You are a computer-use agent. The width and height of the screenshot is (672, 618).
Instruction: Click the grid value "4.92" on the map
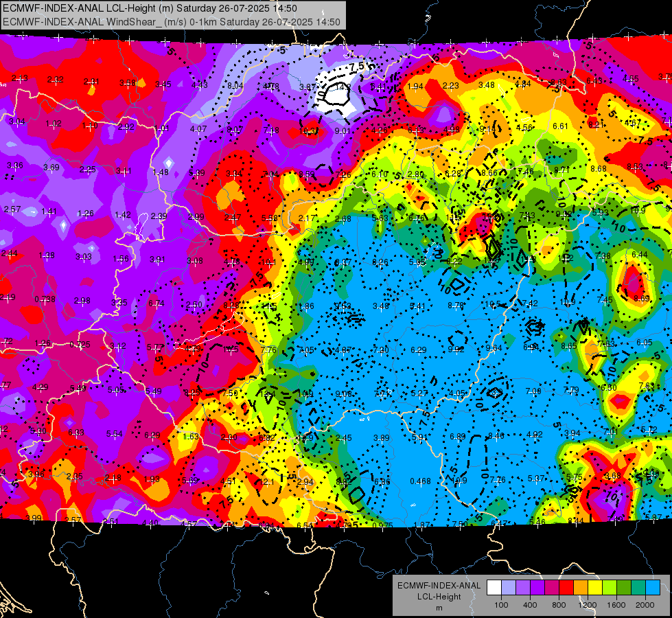(x=535, y=435)
